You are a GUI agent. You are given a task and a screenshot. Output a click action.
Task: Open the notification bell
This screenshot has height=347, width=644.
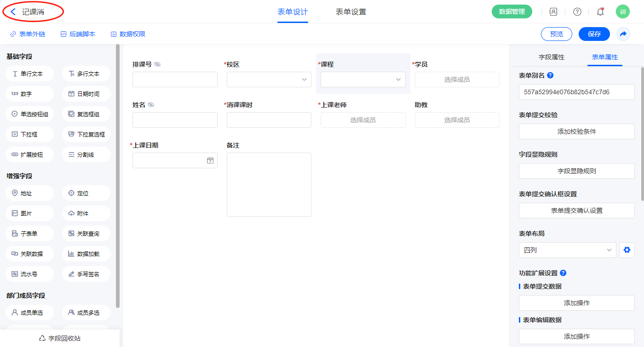(x=600, y=12)
